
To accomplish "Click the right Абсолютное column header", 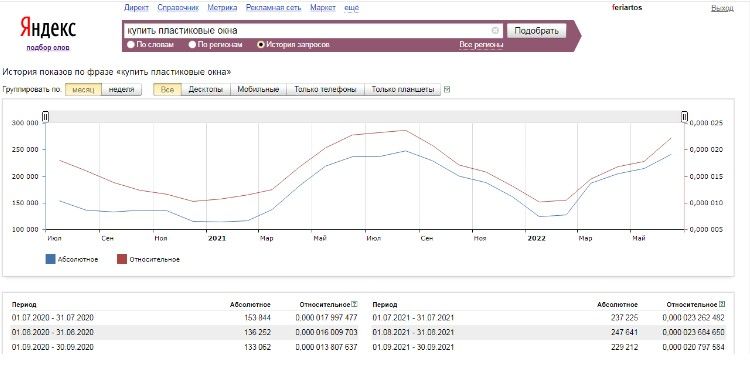I will 618,305.
